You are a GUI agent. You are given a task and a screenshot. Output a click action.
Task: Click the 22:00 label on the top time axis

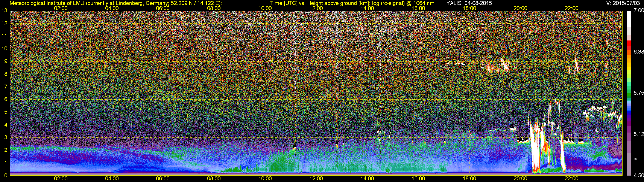[571, 8]
